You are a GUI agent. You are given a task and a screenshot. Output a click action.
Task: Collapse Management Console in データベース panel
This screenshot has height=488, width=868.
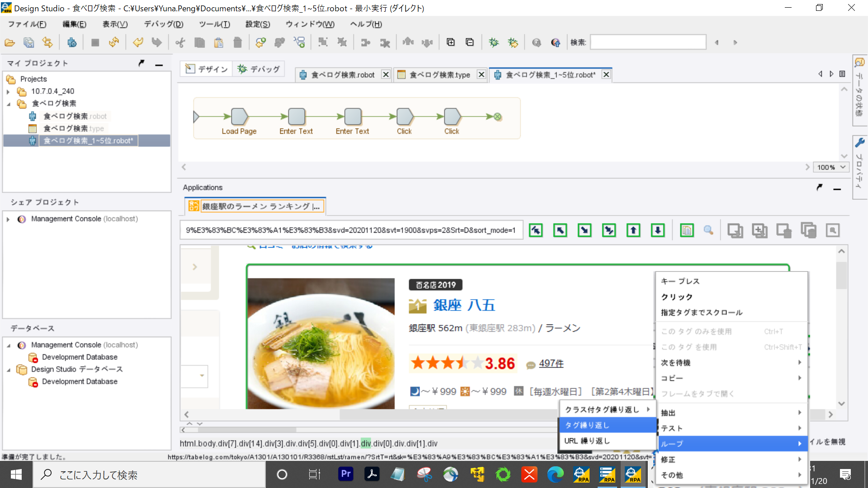tap(8, 345)
